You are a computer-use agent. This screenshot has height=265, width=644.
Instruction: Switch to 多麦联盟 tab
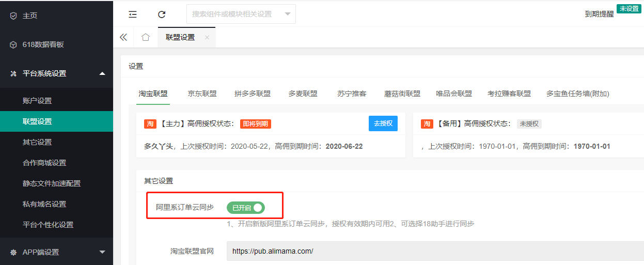tap(303, 93)
